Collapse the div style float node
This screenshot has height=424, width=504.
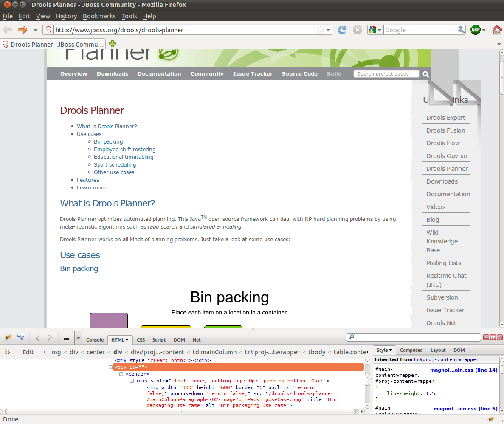click(x=132, y=381)
